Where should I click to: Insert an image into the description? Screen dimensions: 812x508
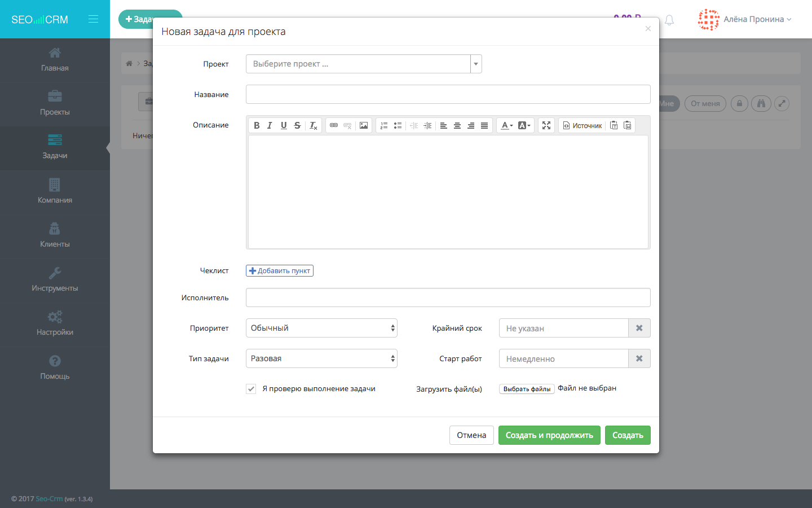point(363,125)
